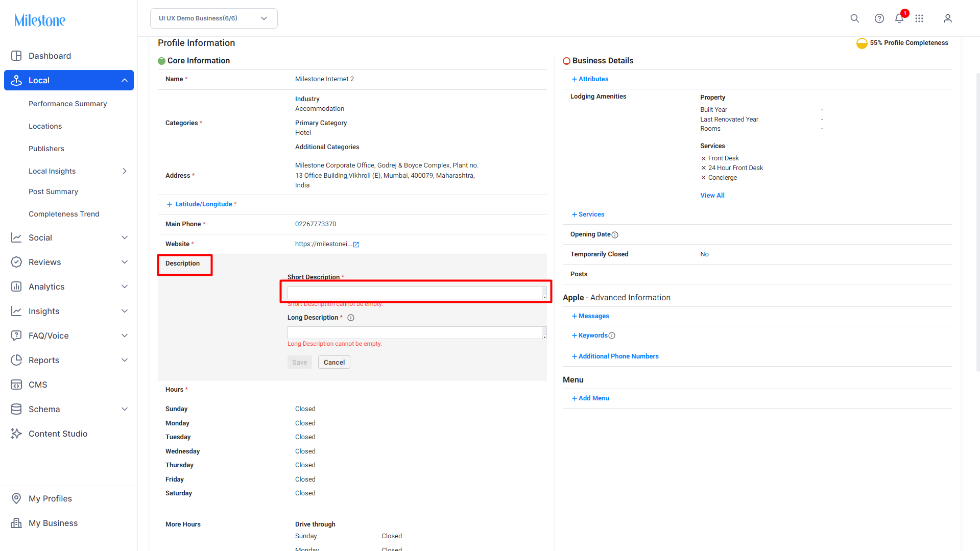Image resolution: width=980 pixels, height=551 pixels.
Task: Expand the Local Insights submenu
Action: pos(125,171)
